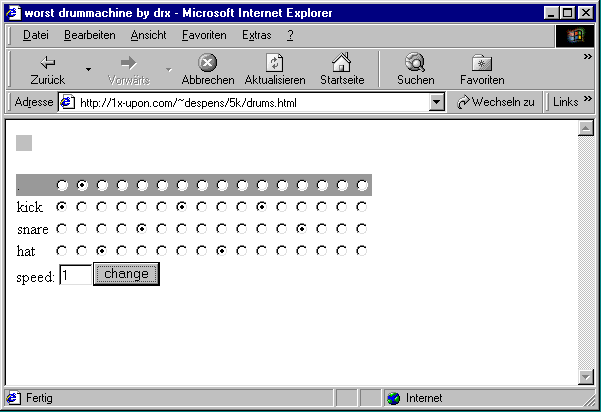Click the hat row label
The height and width of the screenshot is (412, 601).
(26, 251)
